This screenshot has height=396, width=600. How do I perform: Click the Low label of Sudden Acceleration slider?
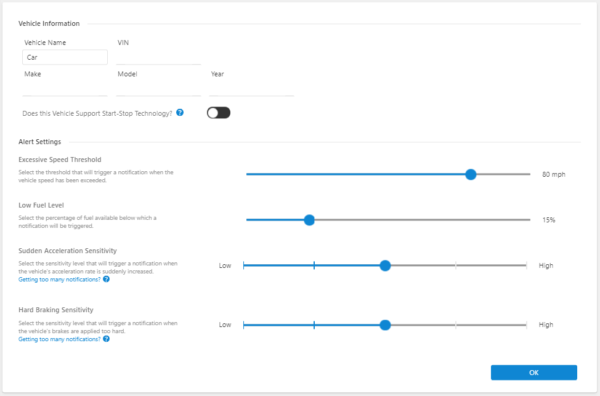225,266
